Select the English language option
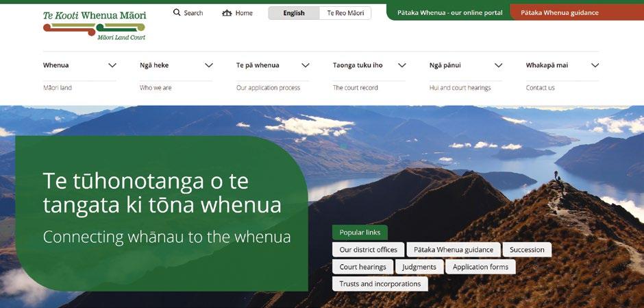 click(x=294, y=13)
